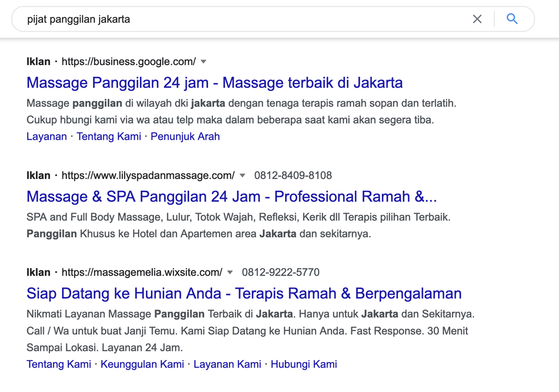Open "Massage Panggilan 24 jam" ad title

point(214,82)
